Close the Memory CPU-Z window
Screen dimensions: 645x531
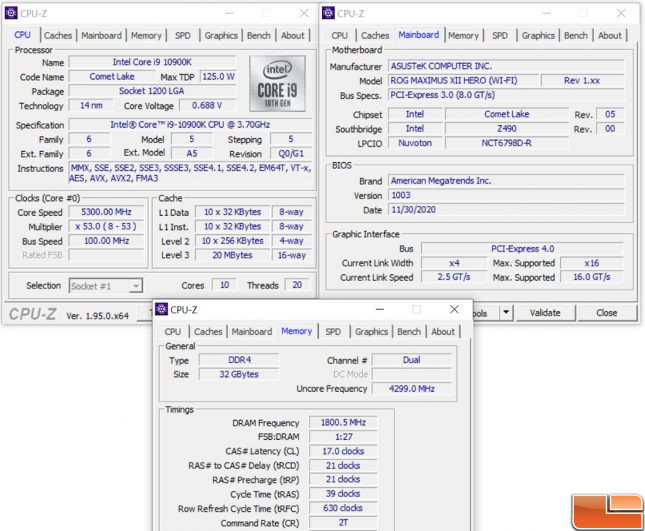[454, 309]
